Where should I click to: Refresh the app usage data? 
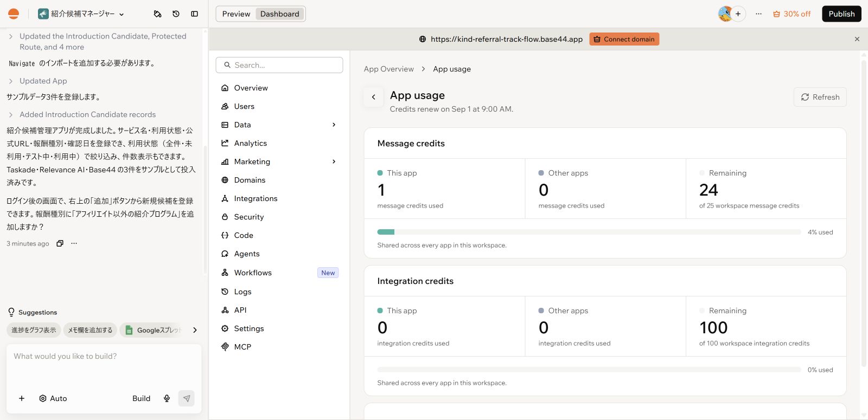(820, 97)
